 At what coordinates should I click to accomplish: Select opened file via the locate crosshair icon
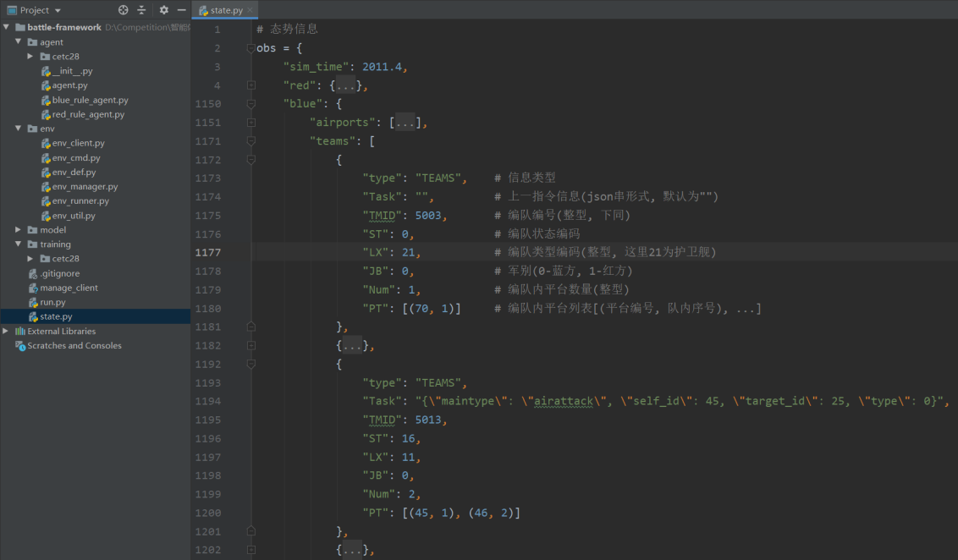[x=124, y=10]
